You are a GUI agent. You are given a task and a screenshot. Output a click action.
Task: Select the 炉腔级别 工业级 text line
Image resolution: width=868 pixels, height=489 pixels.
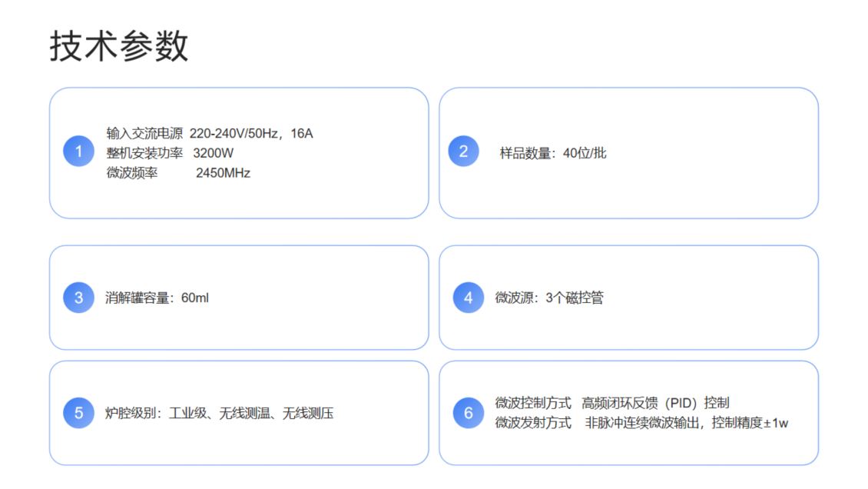coord(219,414)
